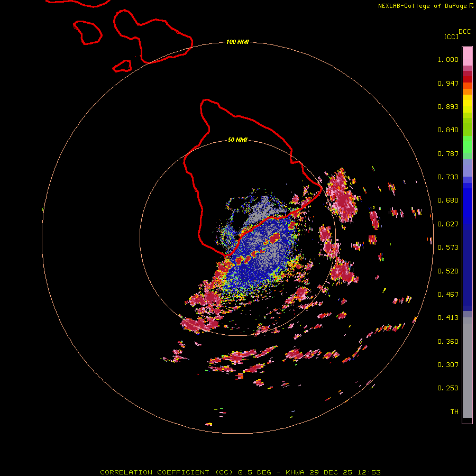
Task: Pick the orange segment of the color bar
Action: (x=467, y=91)
